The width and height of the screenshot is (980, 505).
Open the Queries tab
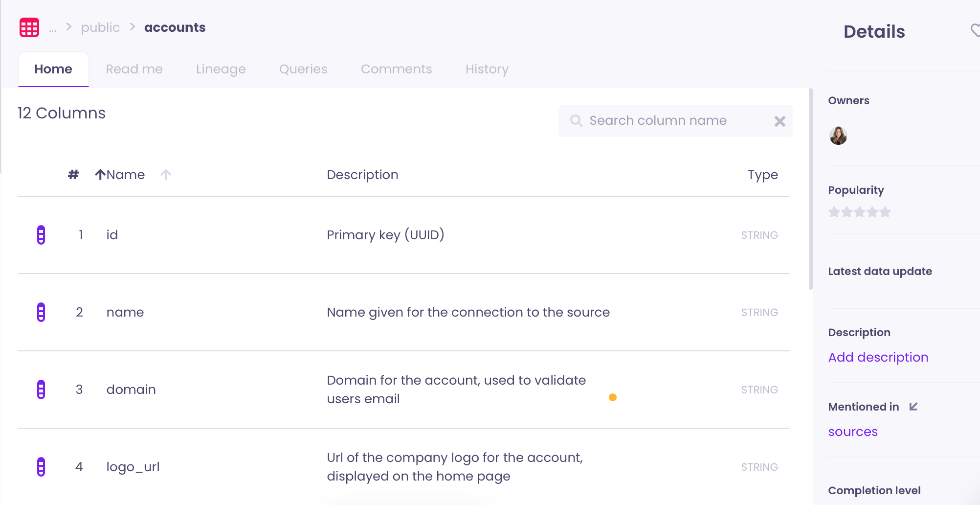(x=303, y=69)
